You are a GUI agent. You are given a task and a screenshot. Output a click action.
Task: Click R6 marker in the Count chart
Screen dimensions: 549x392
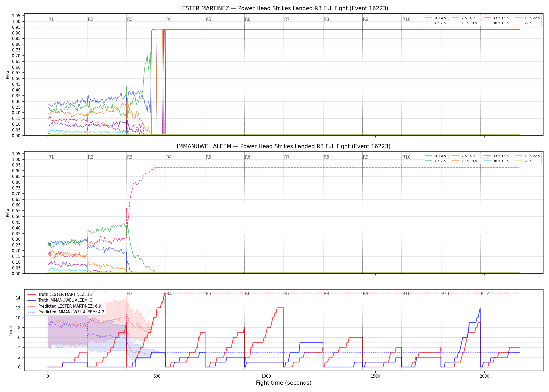click(248, 294)
